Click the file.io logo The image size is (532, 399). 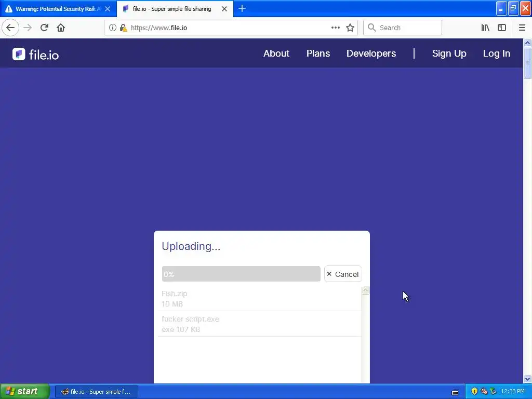(x=36, y=54)
